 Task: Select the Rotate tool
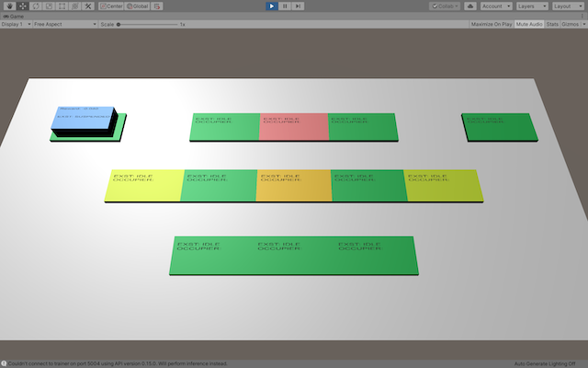pos(35,6)
